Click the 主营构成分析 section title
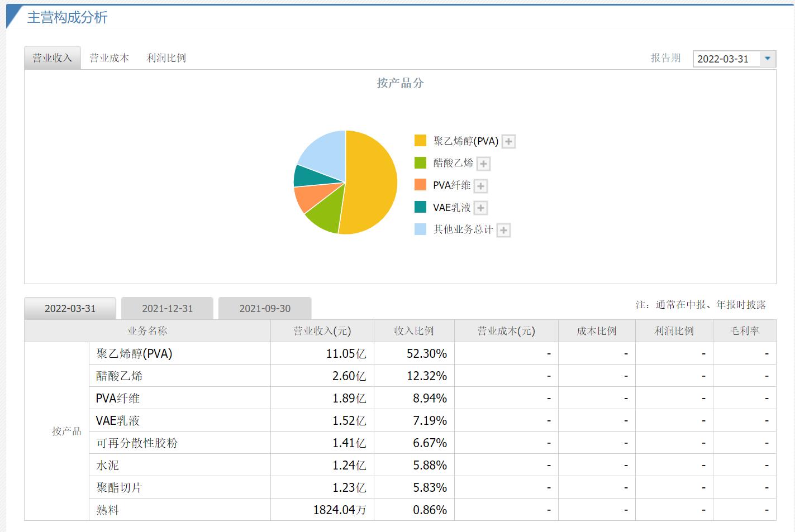Image resolution: width=795 pixels, height=532 pixels. (x=67, y=17)
